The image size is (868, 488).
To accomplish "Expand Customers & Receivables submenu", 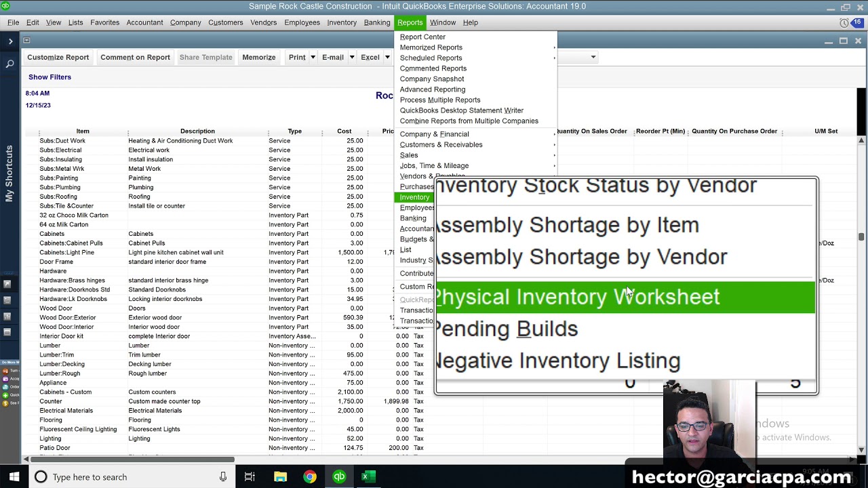I will coord(475,144).
